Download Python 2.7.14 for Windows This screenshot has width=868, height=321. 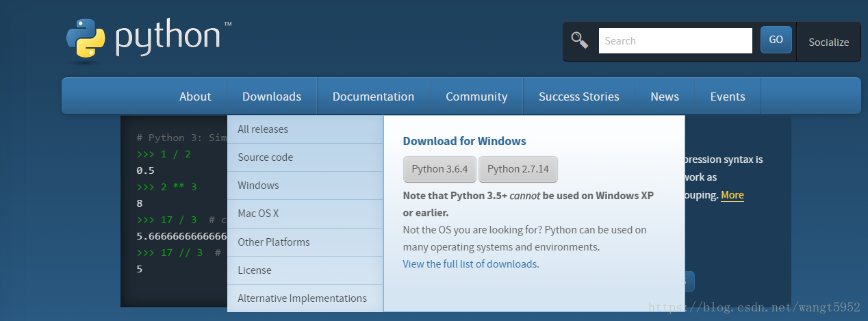click(518, 169)
